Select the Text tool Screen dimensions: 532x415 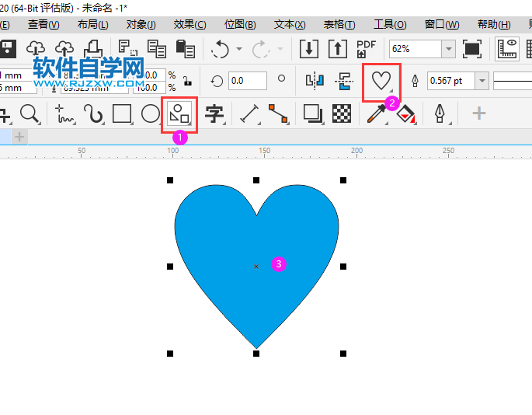point(214,114)
